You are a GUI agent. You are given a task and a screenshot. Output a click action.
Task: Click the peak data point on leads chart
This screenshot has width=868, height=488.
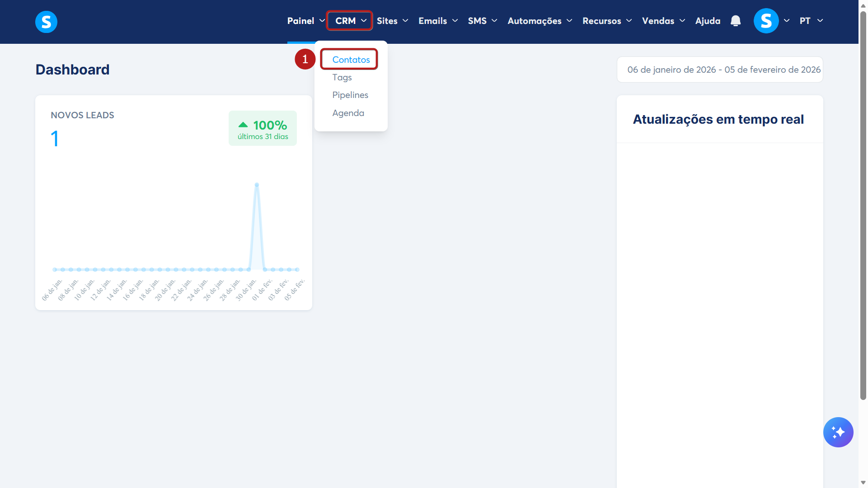point(257,185)
